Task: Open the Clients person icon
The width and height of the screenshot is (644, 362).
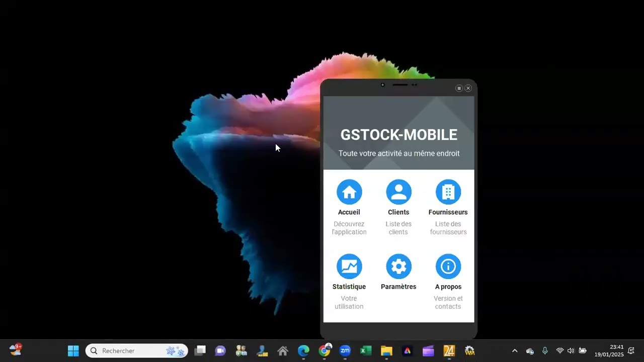Action: pos(398,192)
